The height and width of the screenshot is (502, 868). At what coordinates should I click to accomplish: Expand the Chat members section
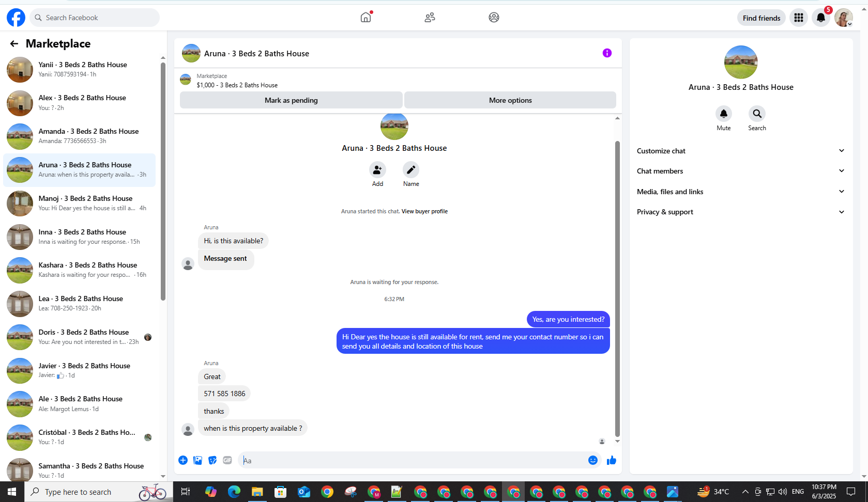[741, 171]
